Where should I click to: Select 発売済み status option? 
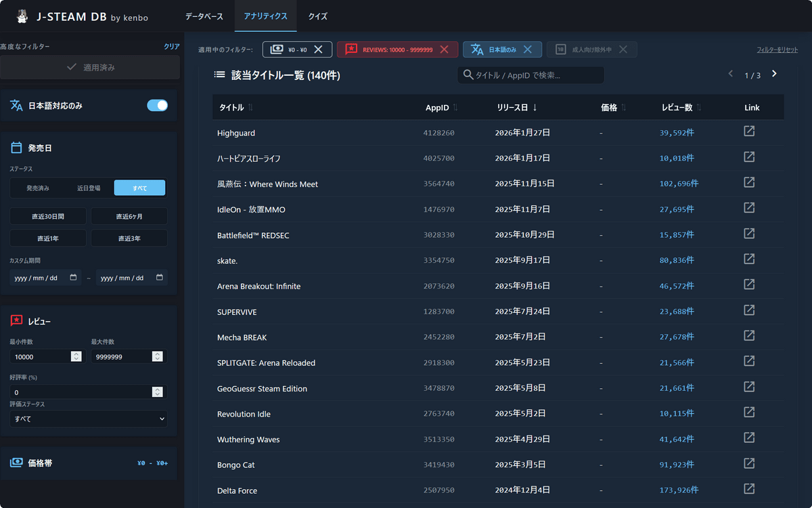coord(37,188)
